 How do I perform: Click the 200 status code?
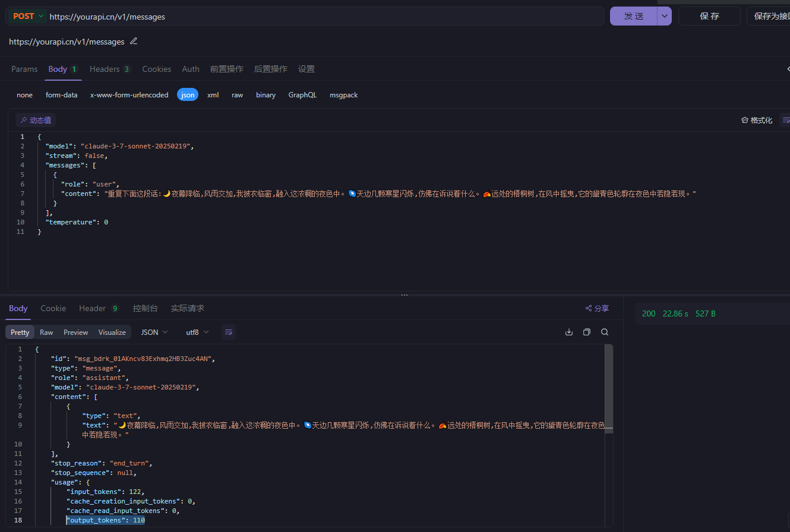coord(649,313)
